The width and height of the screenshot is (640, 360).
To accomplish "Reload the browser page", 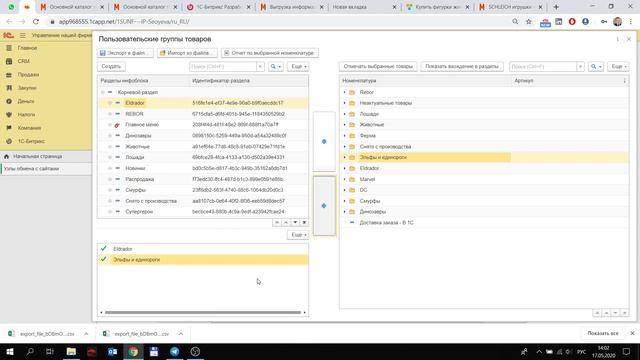I will (36, 22).
